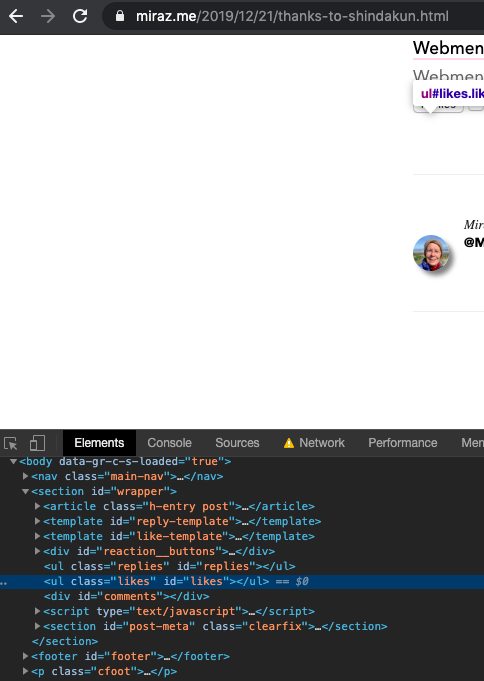Open the Network tab
This screenshot has width=484, height=681.
322,443
